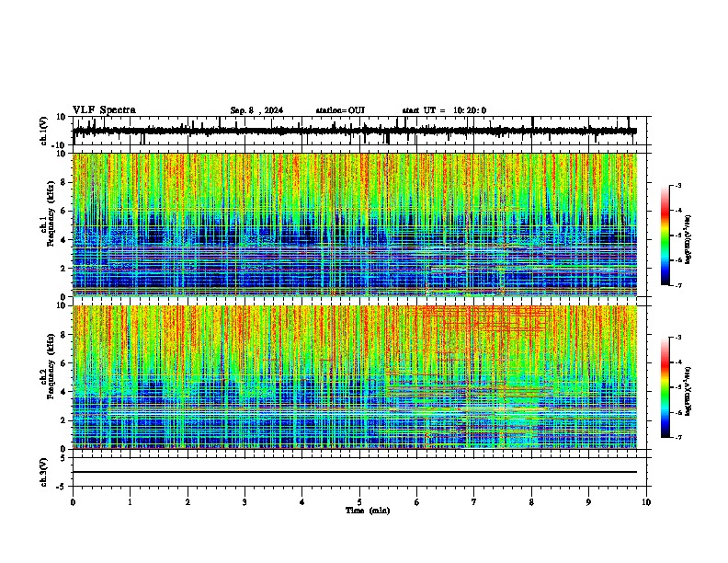Click the ch.1 spectrogram plot

pyautogui.click(x=355, y=224)
